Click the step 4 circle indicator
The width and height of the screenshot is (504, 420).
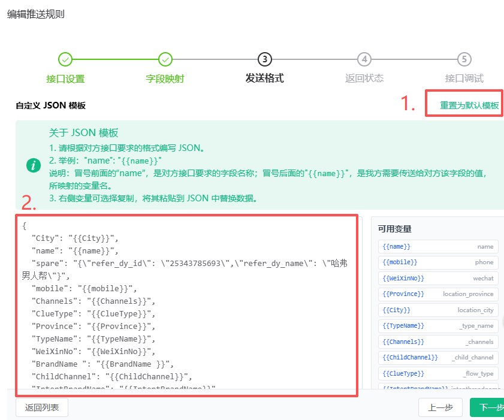click(x=364, y=59)
